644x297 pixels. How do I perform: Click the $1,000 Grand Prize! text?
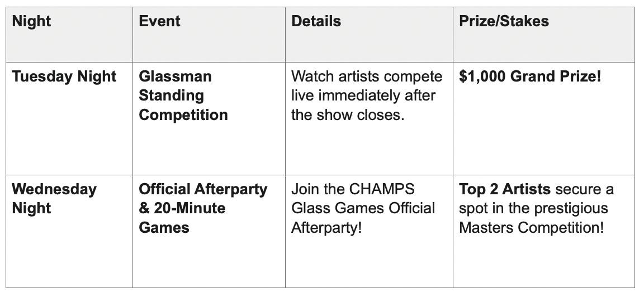pos(530,76)
